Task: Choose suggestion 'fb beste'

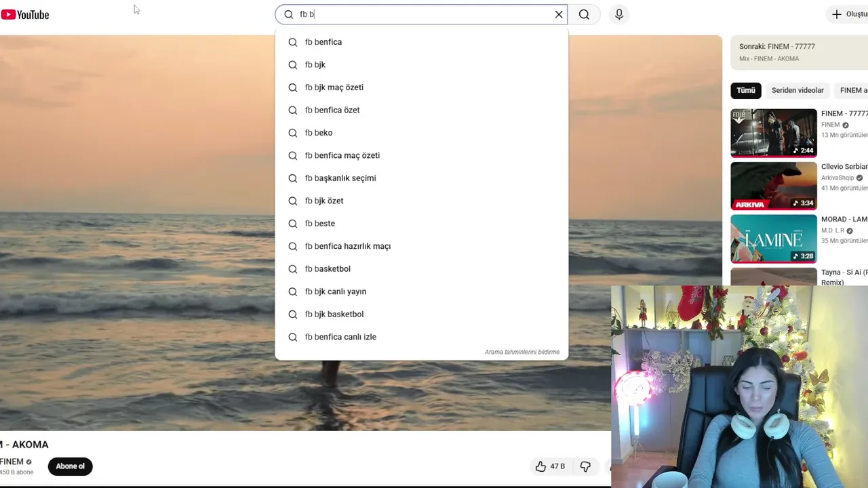Action: [x=421, y=224]
